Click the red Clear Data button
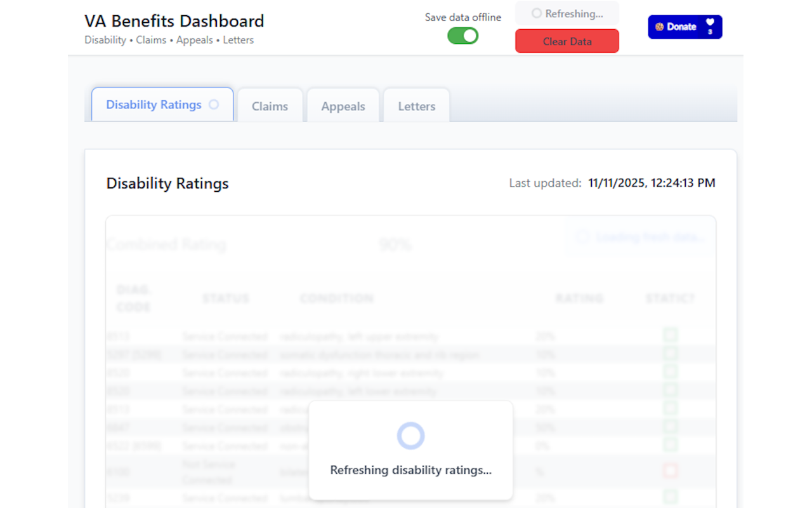812x508 pixels. (x=567, y=41)
